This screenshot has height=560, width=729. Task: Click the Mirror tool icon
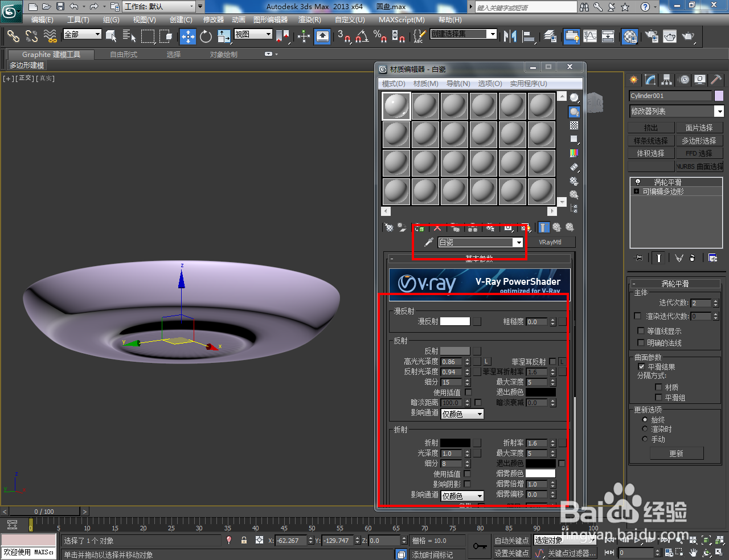point(510,36)
